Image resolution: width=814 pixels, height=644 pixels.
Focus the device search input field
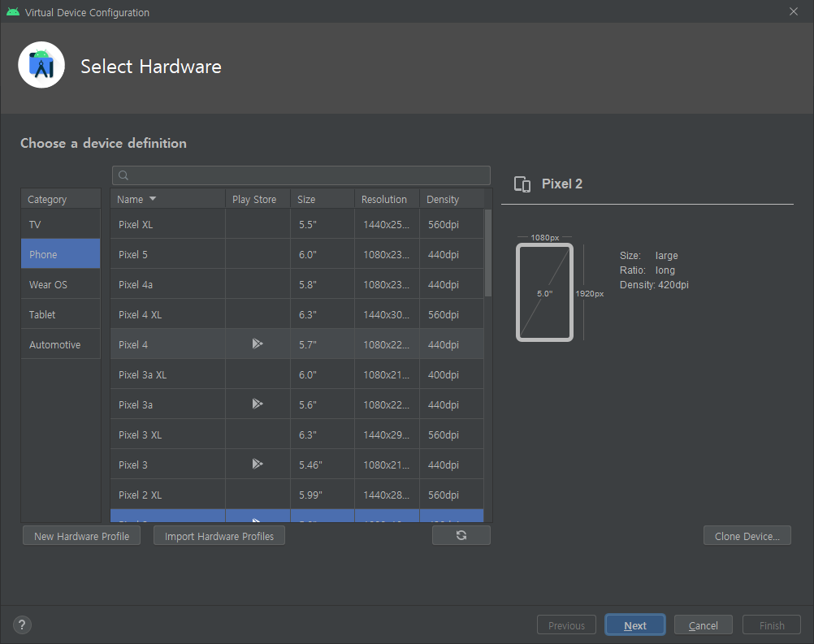click(x=301, y=175)
